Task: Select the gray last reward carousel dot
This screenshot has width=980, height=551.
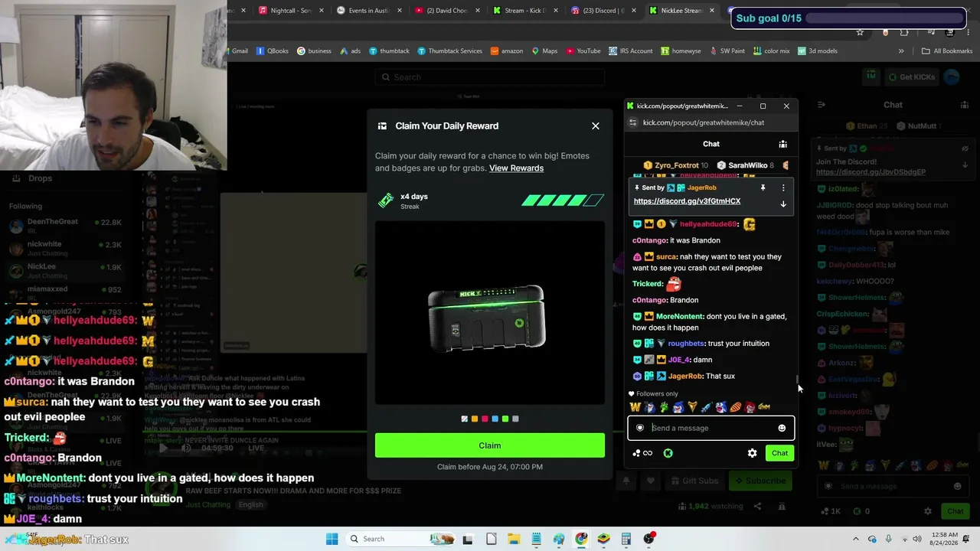Action: (515, 419)
